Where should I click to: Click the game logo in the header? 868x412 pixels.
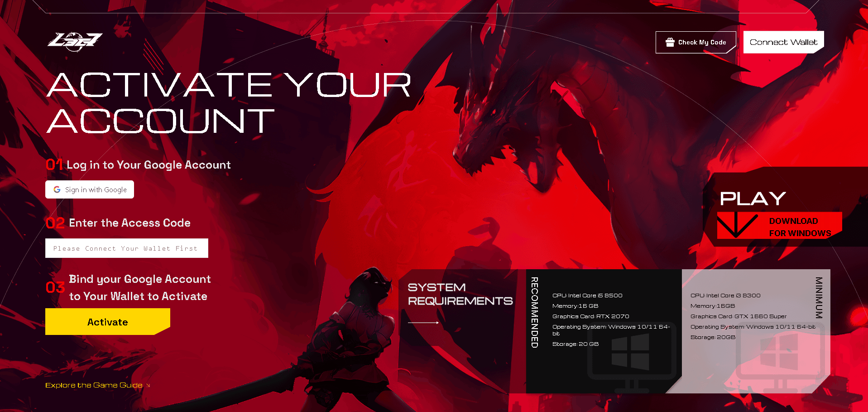coord(75,42)
